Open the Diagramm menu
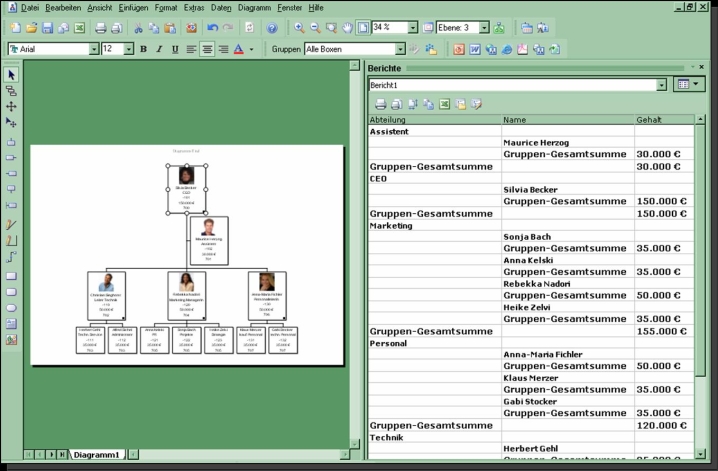Viewport: 718px width, 471px height. pyautogui.click(x=254, y=7)
